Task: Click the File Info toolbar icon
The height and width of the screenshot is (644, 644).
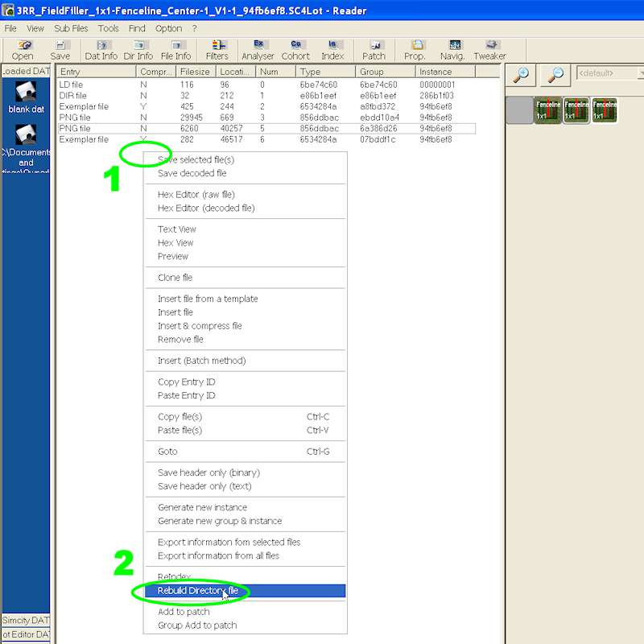Action: 175,51
